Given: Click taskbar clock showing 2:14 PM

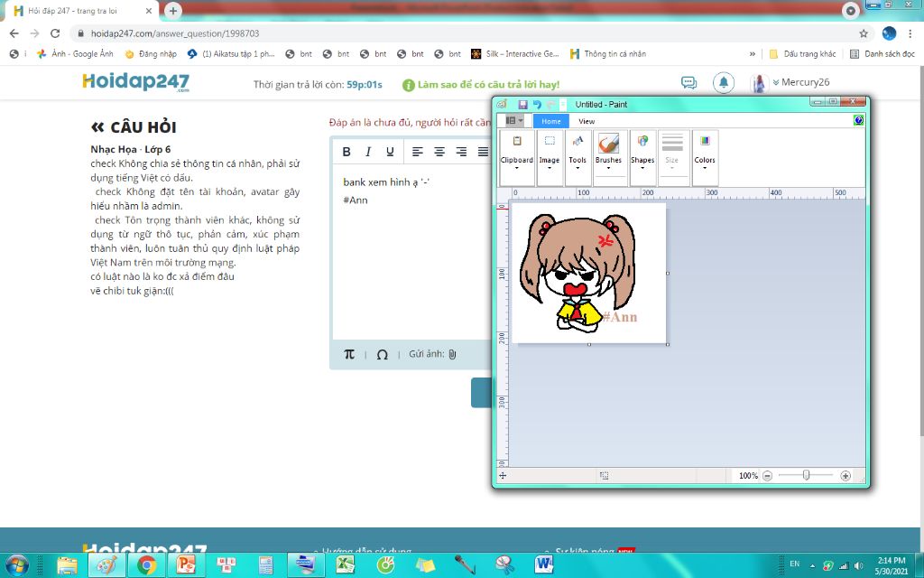Looking at the screenshot, I should (892, 565).
